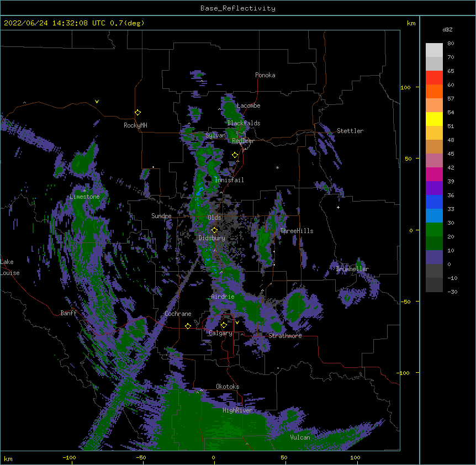The height and width of the screenshot is (465, 476).
Task: Select the yellow diamond marker below RedDeer
Action: pos(235,155)
